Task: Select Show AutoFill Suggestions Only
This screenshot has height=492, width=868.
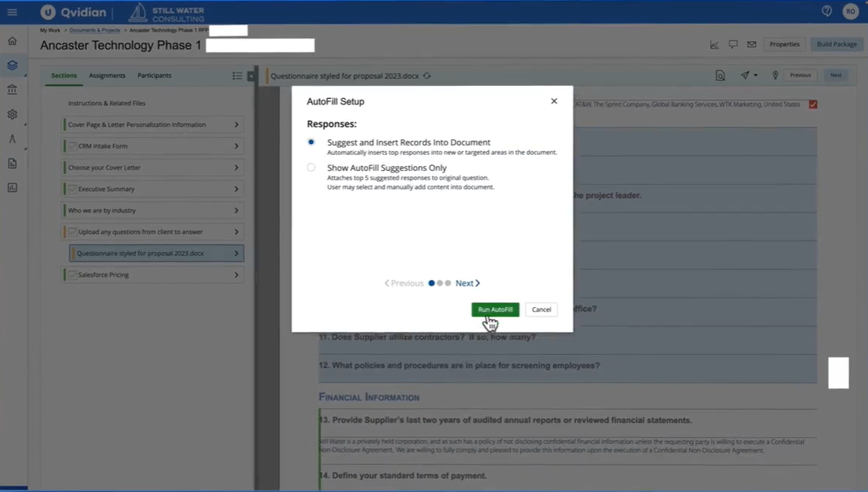Action: point(311,167)
